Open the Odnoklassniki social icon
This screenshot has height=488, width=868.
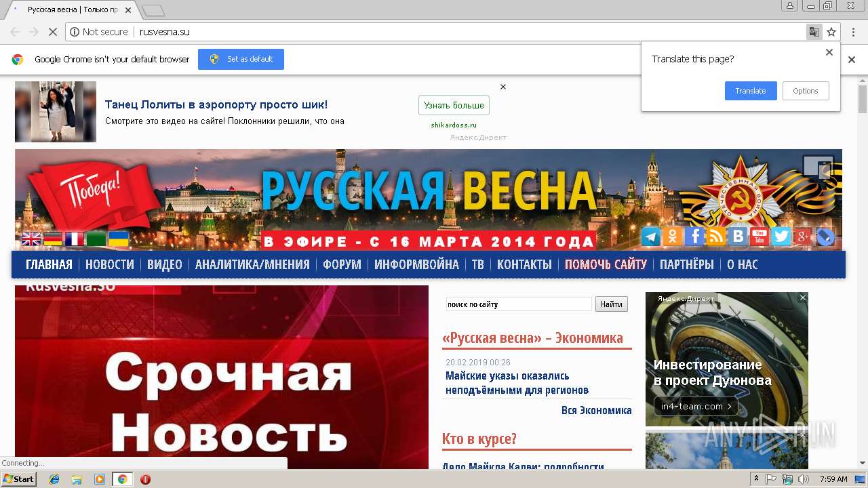coord(673,237)
